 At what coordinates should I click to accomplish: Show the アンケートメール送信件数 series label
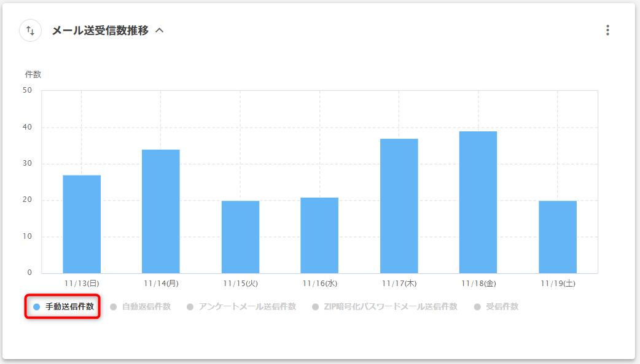[x=247, y=307]
